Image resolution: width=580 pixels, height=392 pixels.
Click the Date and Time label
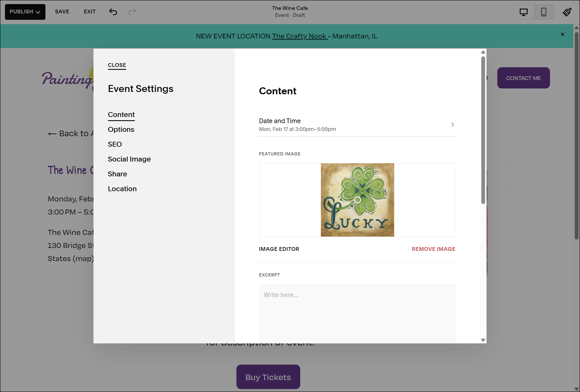pos(280,121)
